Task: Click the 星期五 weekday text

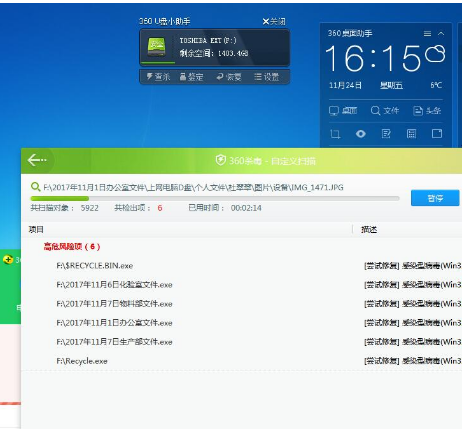Action: coord(391,85)
